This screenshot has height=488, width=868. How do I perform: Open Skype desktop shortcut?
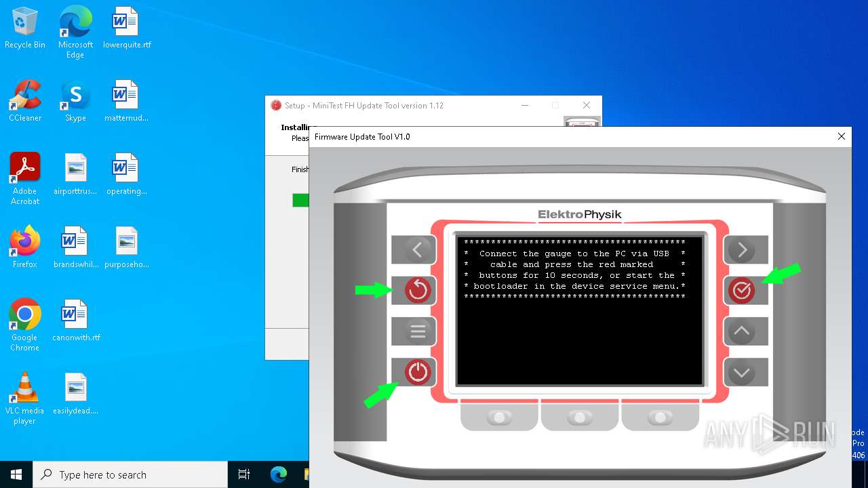75,101
